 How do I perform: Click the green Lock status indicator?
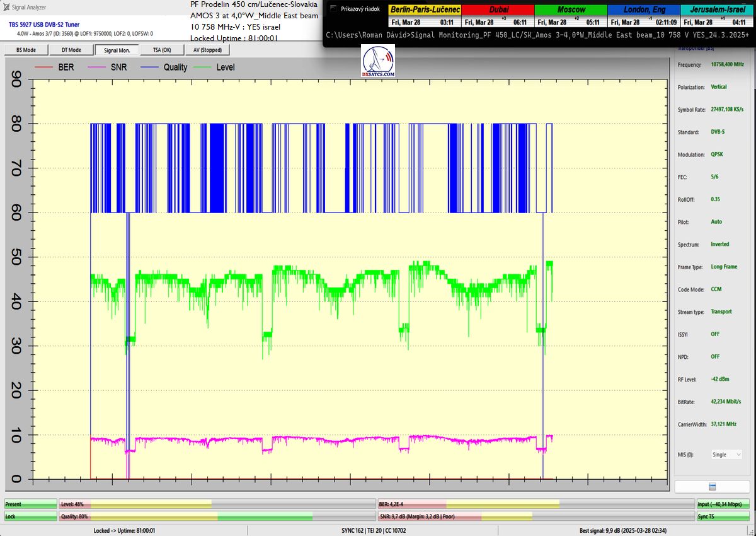click(x=30, y=516)
